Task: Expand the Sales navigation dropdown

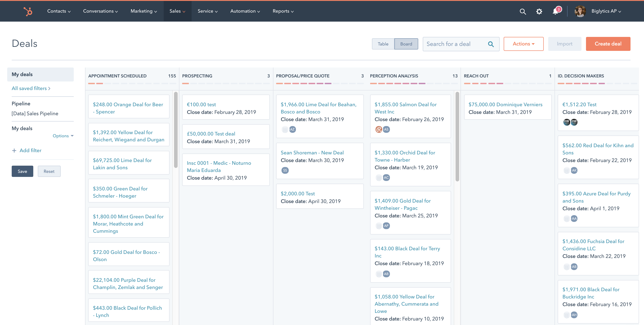Action: pyautogui.click(x=177, y=11)
